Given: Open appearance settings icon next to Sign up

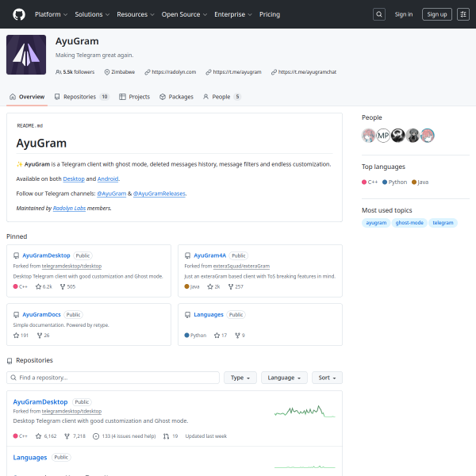Looking at the screenshot, I should tap(463, 14).
